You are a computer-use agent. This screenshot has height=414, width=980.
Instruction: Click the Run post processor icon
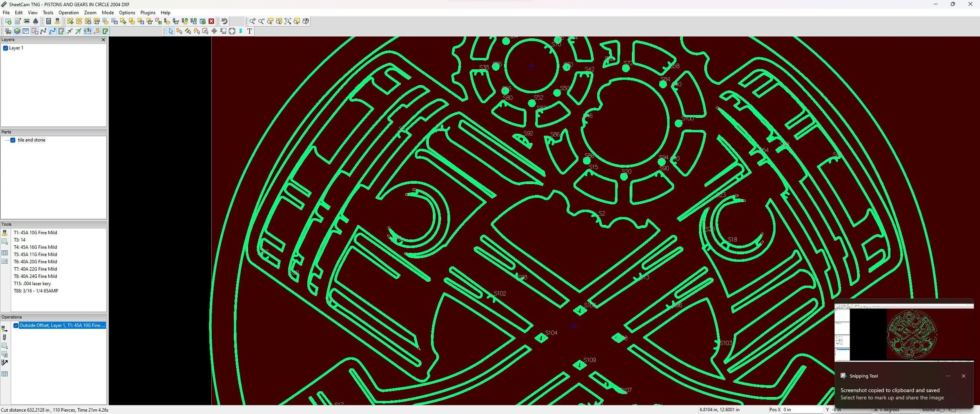[x=8, y=21]
